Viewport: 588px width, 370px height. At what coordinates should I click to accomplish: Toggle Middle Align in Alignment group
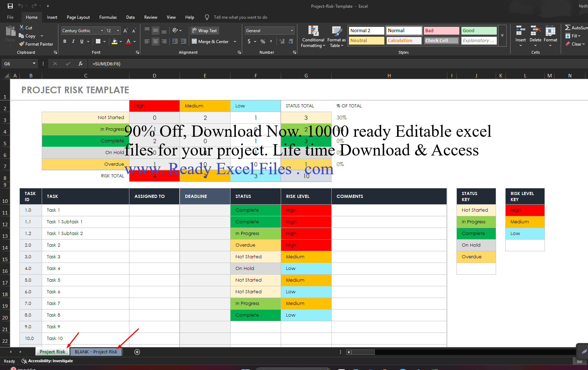tap(156, 31)
